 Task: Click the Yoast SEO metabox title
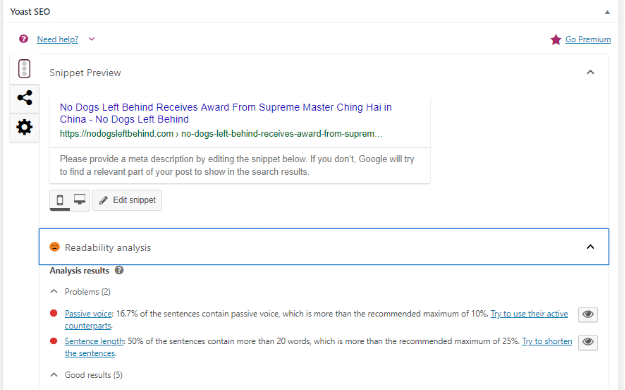click(x=30, y=12)
